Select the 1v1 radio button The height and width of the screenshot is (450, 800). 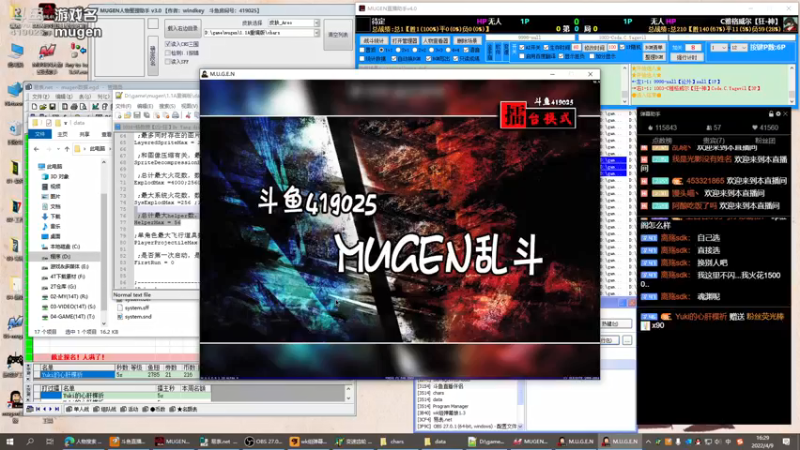[x=382, y=50]
